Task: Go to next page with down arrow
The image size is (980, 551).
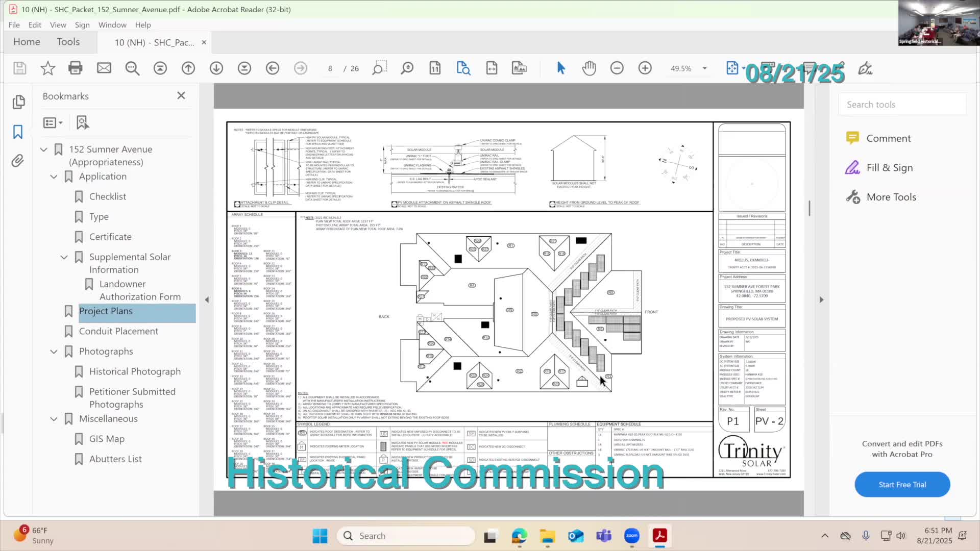Action: click(216, 68)
